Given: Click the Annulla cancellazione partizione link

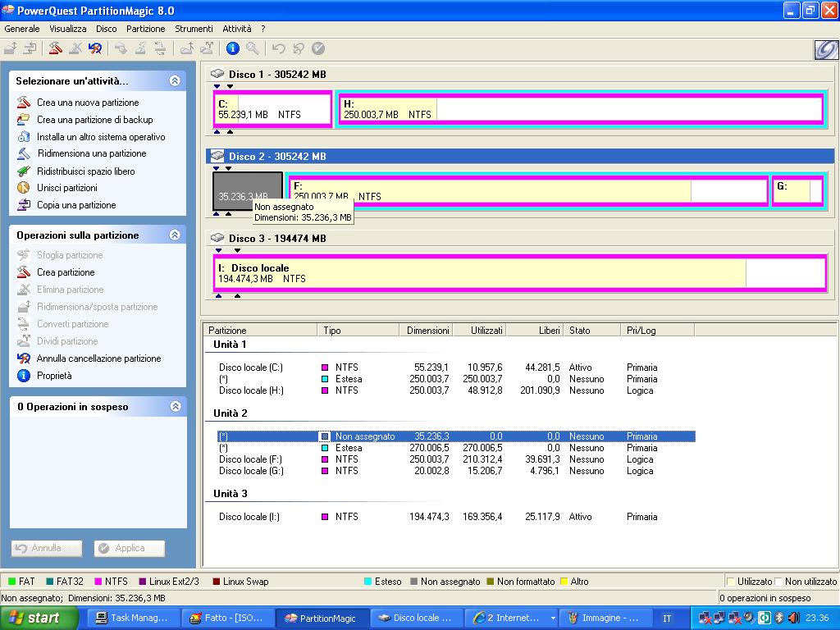Looking at the screenshot, I should point(98,358).
